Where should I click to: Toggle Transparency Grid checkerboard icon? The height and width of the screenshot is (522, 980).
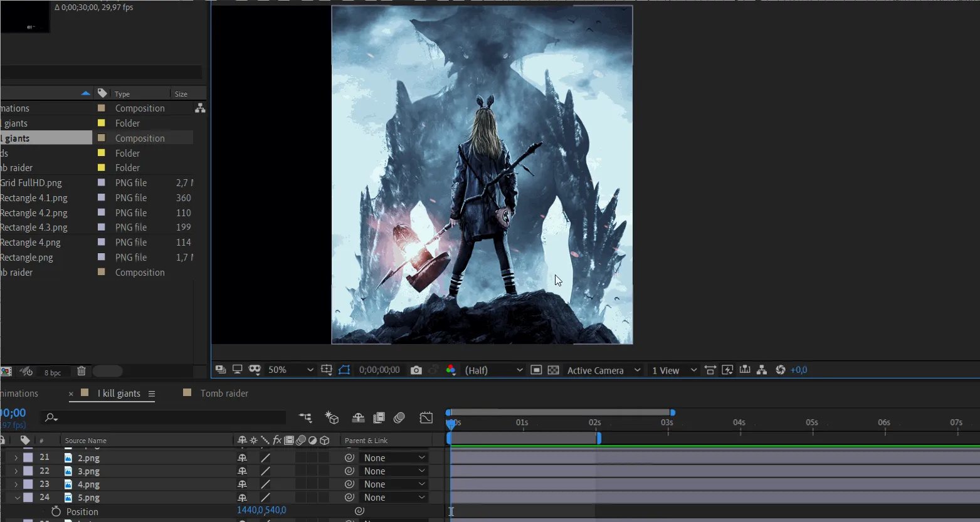[553, 370]
